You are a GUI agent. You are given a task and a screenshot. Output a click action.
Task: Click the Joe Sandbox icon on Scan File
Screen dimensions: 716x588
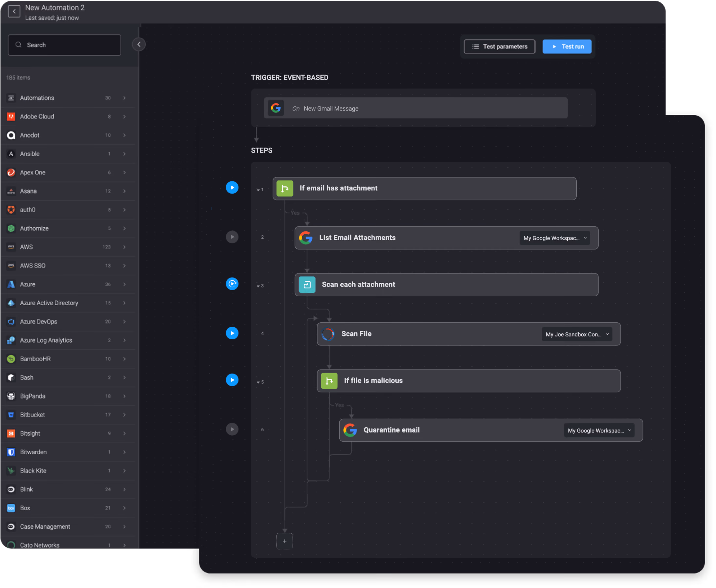click(328, 335)
